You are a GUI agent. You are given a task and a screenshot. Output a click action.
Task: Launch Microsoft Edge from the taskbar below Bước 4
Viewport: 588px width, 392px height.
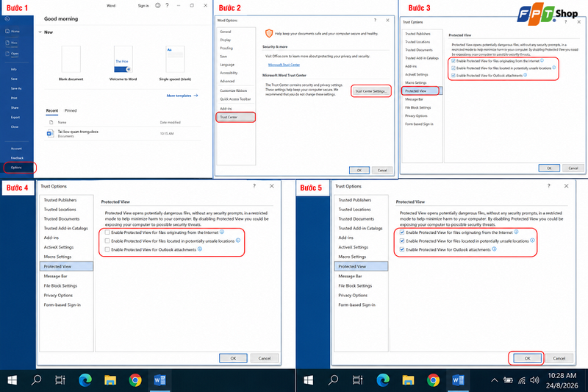click(x=85, y=380)
